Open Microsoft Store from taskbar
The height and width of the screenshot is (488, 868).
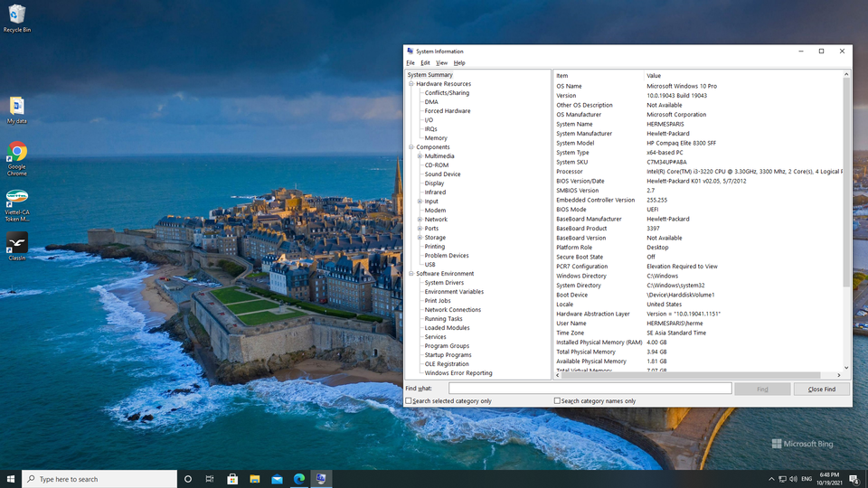pyautogui.click(x=232, y=479)
